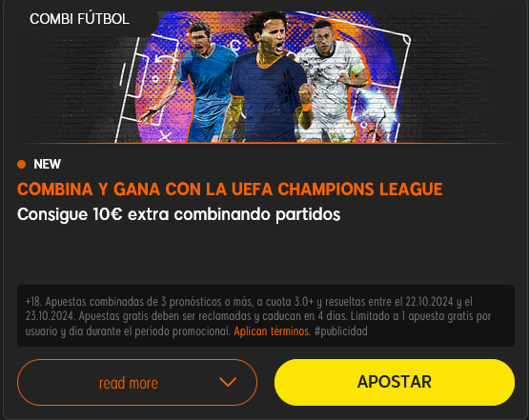Expand the read more section

point(137,382)
